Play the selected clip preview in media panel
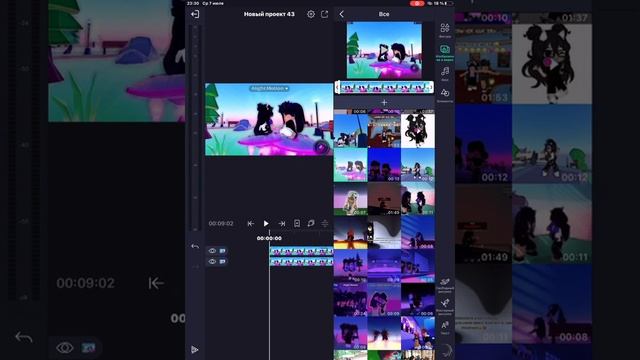640x360 pixels. (x=384, y=50)
